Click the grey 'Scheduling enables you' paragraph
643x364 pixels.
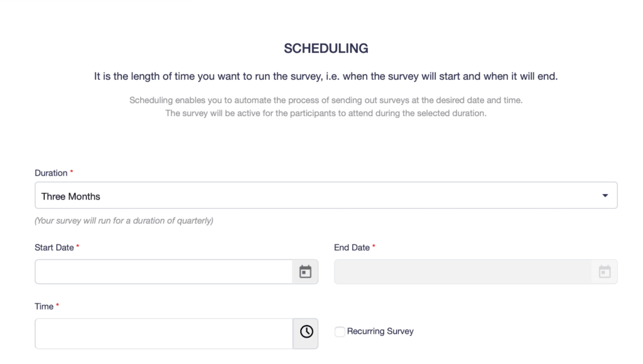click(x=326, y=100)
